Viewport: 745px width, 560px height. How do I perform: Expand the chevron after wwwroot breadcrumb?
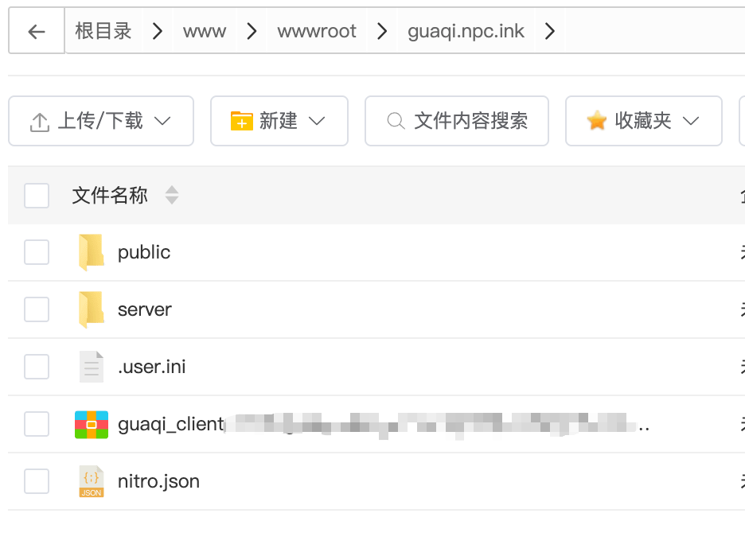(x=382, y=31)
